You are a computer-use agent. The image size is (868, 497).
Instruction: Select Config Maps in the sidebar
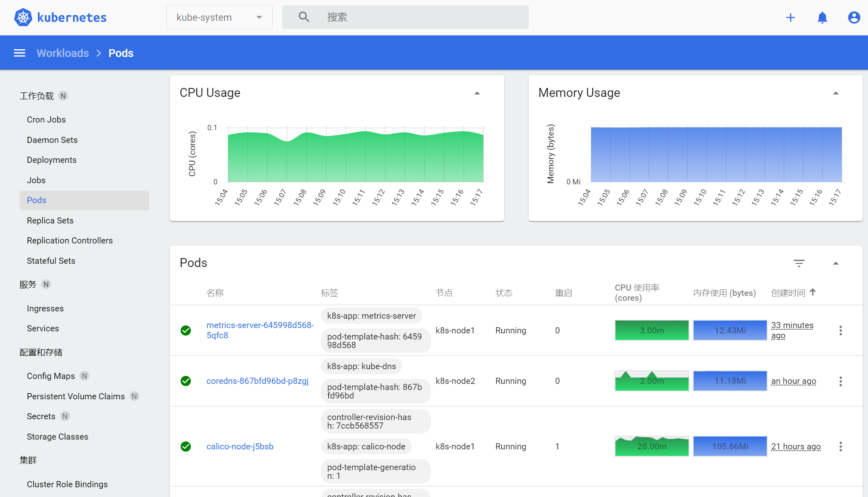[x=51, y=376]
